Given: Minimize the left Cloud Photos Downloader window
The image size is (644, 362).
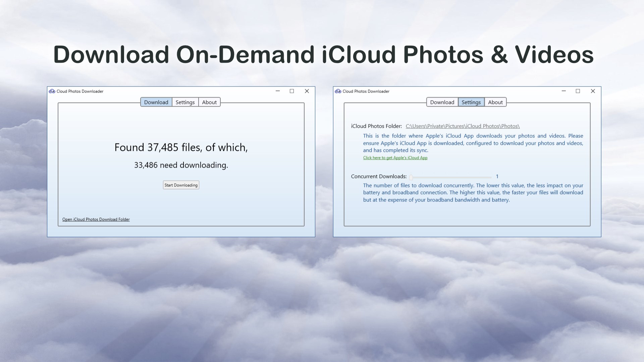Looking at the screenshot, I should [278, 91].
